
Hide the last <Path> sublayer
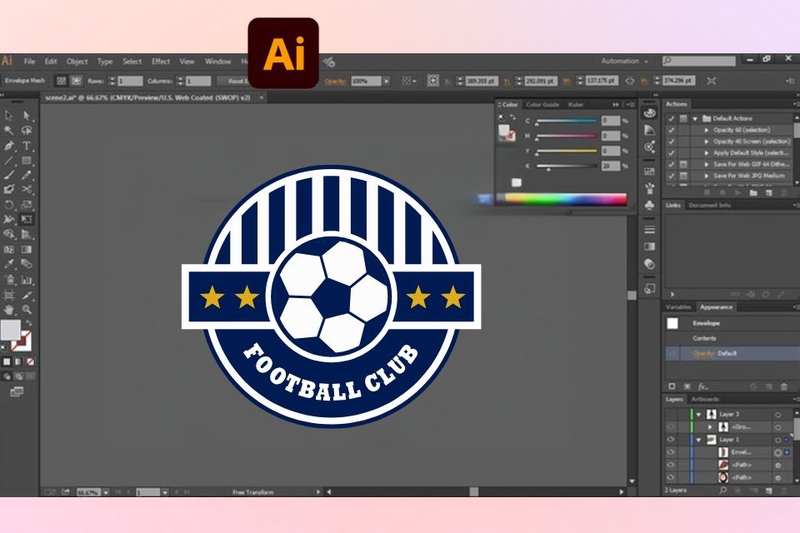pyautogui.click(x=671, y=477)
